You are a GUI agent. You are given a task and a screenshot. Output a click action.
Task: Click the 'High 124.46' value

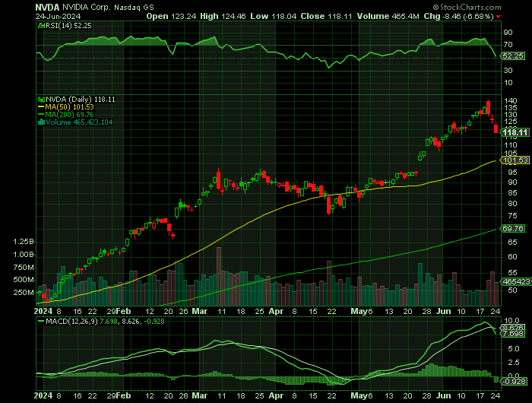pyautogui.click(x=223, y=16)
